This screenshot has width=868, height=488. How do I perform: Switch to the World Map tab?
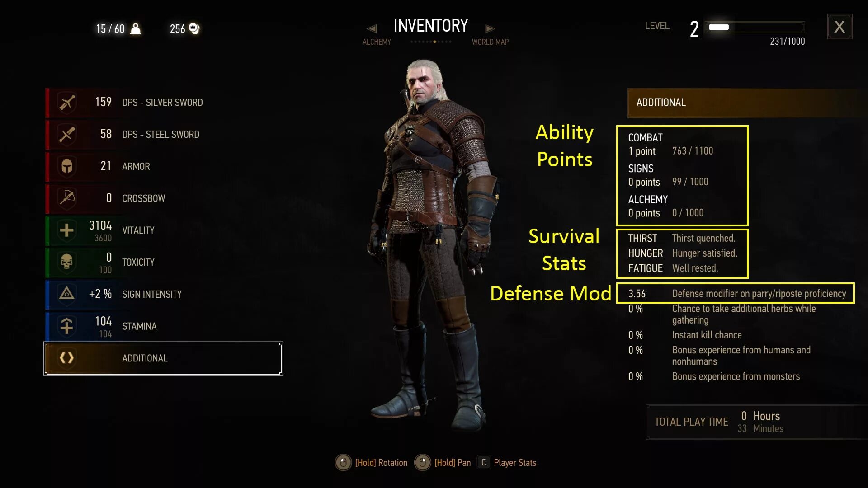coord(490,42)
